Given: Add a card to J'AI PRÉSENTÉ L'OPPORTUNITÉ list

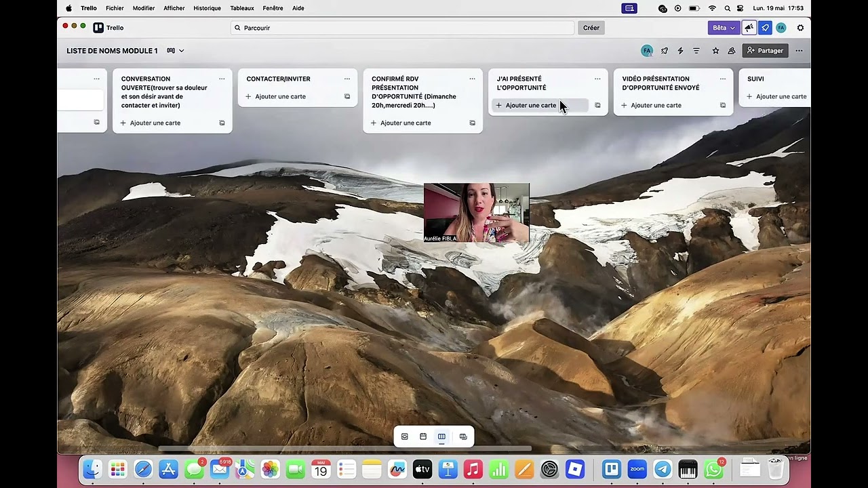Looking at the screenshot, I should pyautogui.click(x=540, y=105).
